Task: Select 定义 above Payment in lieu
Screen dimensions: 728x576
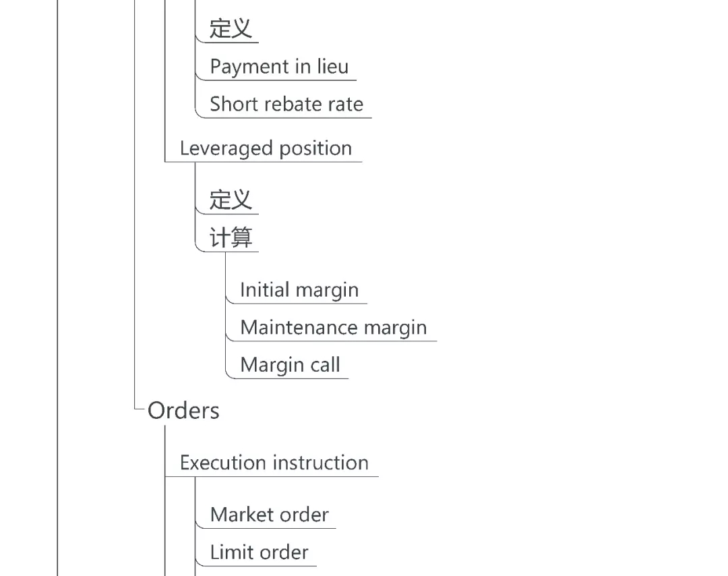Action: pyautogui.click(x=230, y=29)
